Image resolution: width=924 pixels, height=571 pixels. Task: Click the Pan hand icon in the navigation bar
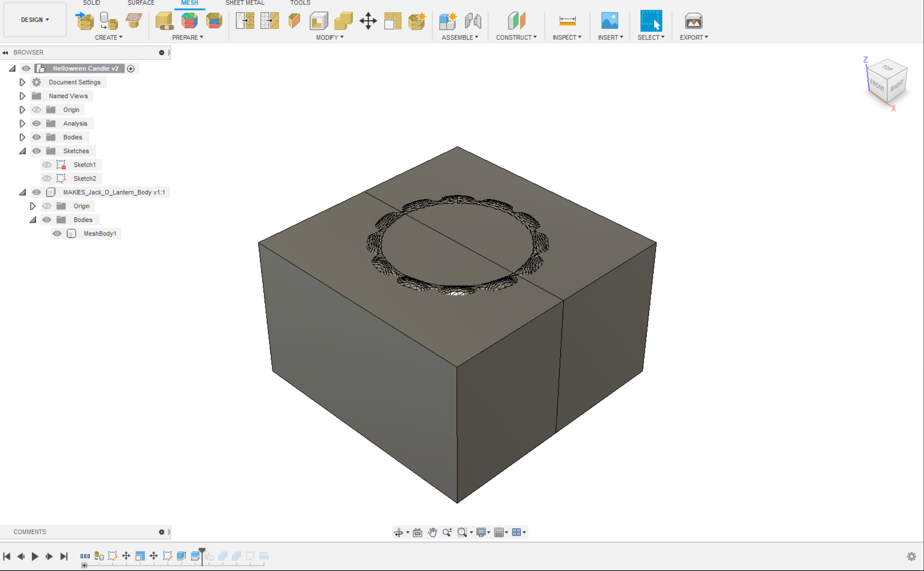click(432, 532)
